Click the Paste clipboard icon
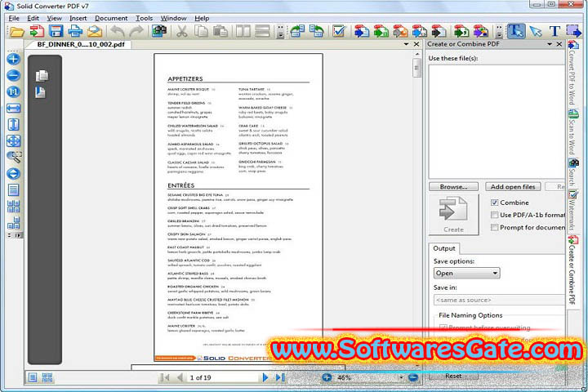Image resolution: width=588 pixels, height=392 pixels. coord(220,32)
